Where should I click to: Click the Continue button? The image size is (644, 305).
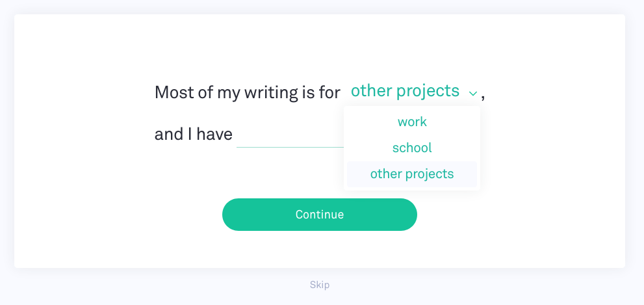pyautogui.click(x=320, y=215)
